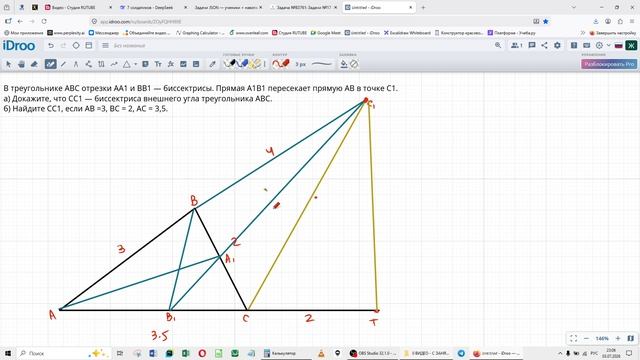Open OBS Studio from the taskbar
This screenshot has height=360, width=640.
pos(373,353)
